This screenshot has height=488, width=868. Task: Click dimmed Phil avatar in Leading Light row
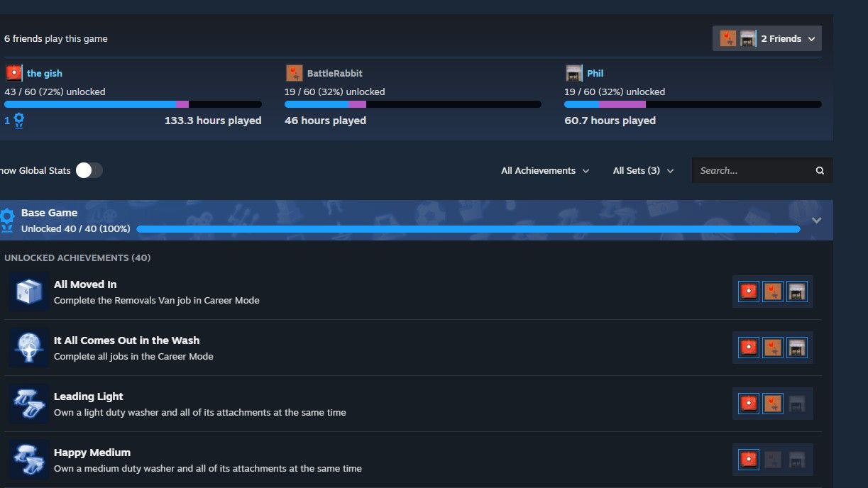[x=797, y=404]
